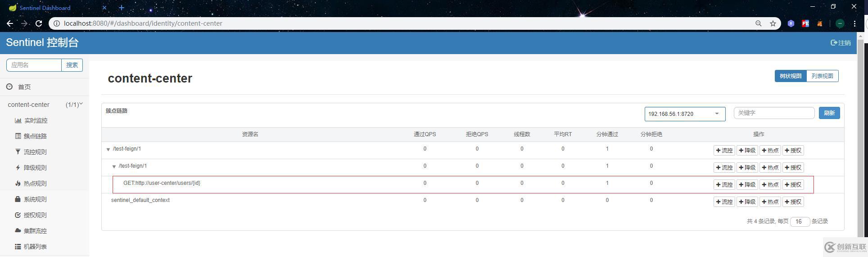Add 流控 rule for GET user-center row
The width and height of the screenshot is (868, 257).
tap(724, 185)
